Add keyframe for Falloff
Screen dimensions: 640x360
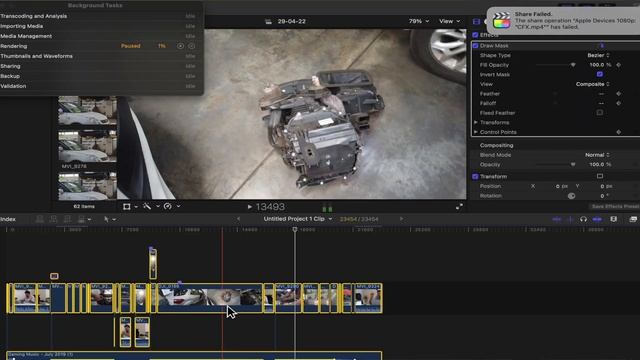pos(619,103)
